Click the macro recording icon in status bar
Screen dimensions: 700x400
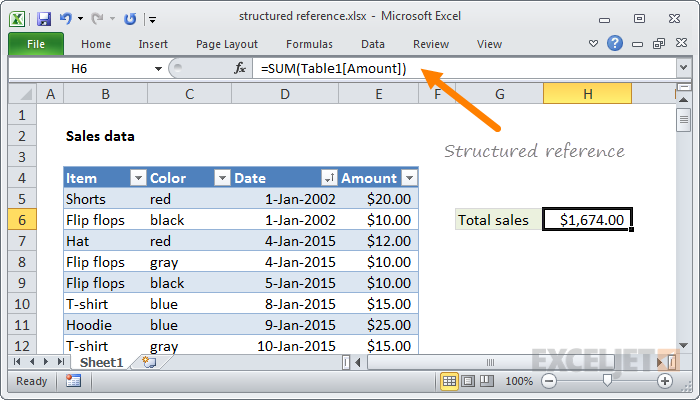[x=73, y=381]
